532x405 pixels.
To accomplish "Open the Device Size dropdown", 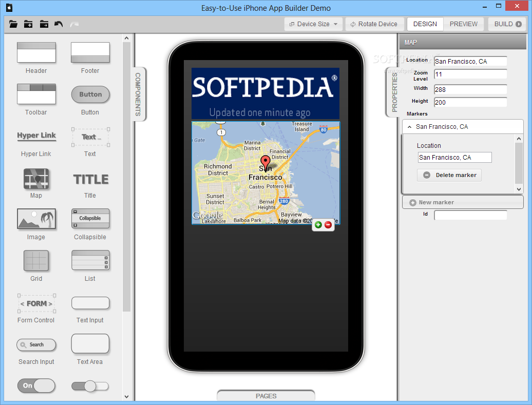I will point(313,24).
